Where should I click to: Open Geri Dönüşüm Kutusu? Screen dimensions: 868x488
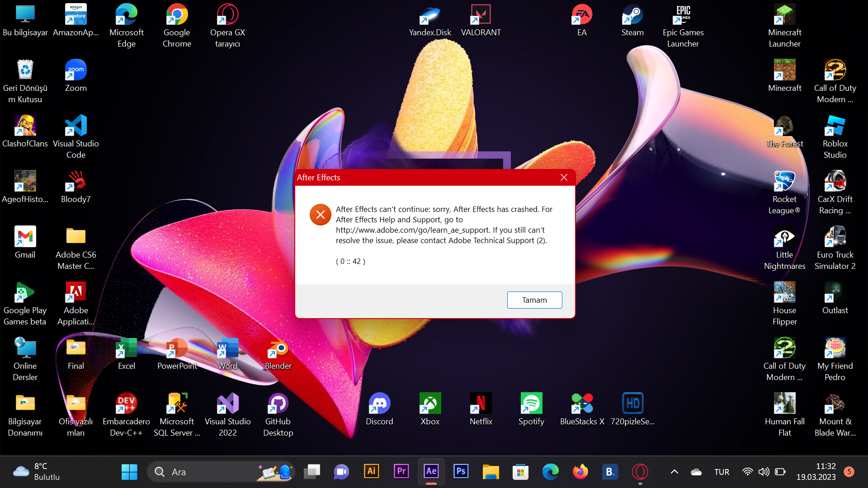(x=25, y=70)
